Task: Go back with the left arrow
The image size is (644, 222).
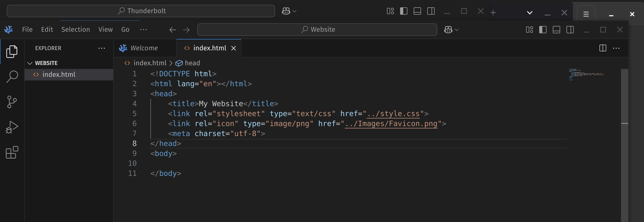Action: click(172, 30)
